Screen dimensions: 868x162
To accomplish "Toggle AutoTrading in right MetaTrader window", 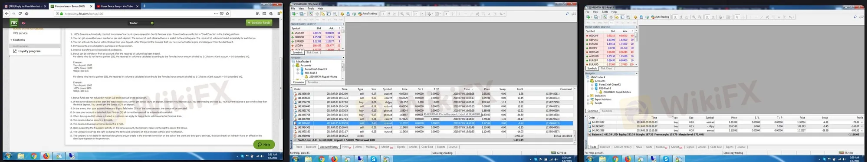I will [x=660, y=17].
